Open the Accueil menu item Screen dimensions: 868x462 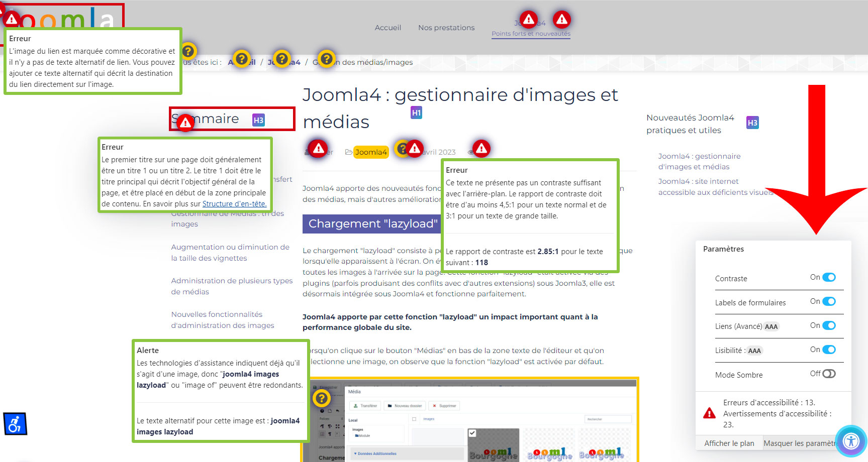coord(388,28)
